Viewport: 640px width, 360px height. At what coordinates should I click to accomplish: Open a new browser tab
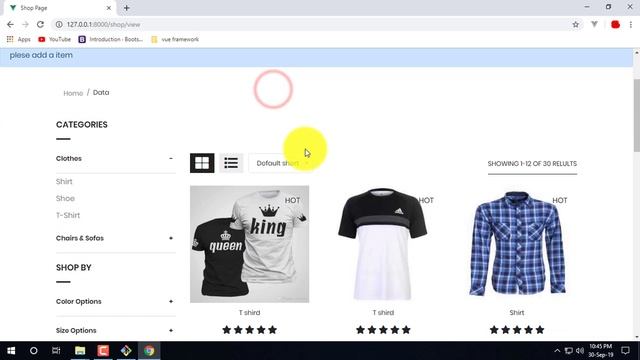127,8
